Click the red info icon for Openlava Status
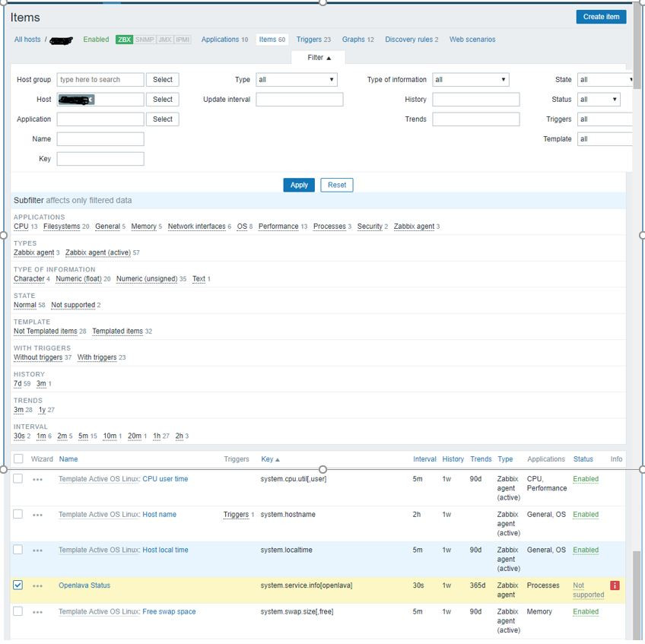This screenshot has width=645, height=644. point(615,585)
